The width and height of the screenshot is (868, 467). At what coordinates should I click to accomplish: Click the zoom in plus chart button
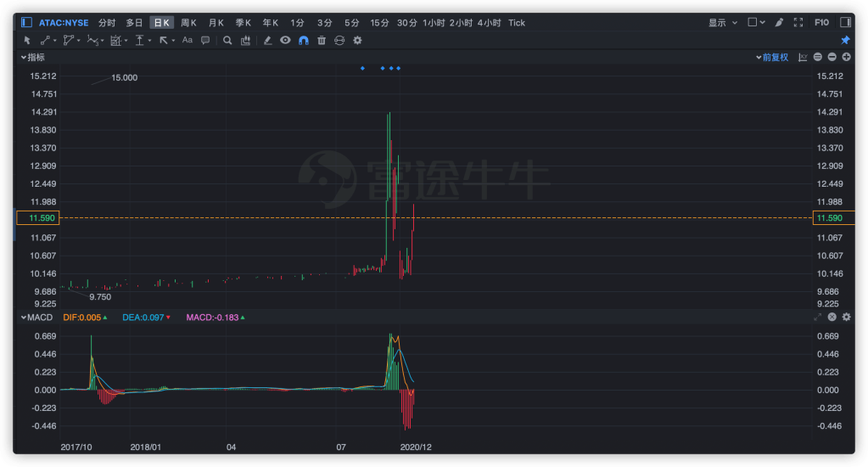[846, 57]
